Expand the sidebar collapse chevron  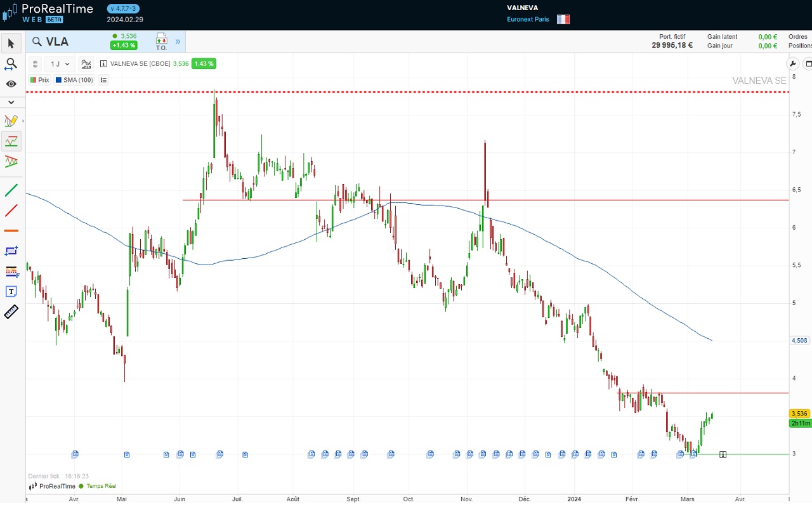11,102
